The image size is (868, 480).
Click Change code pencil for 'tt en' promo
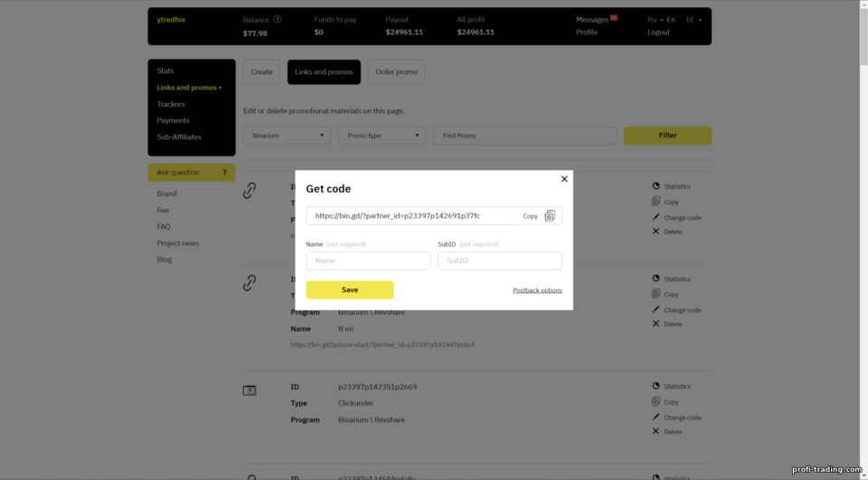tap(656, 309)
